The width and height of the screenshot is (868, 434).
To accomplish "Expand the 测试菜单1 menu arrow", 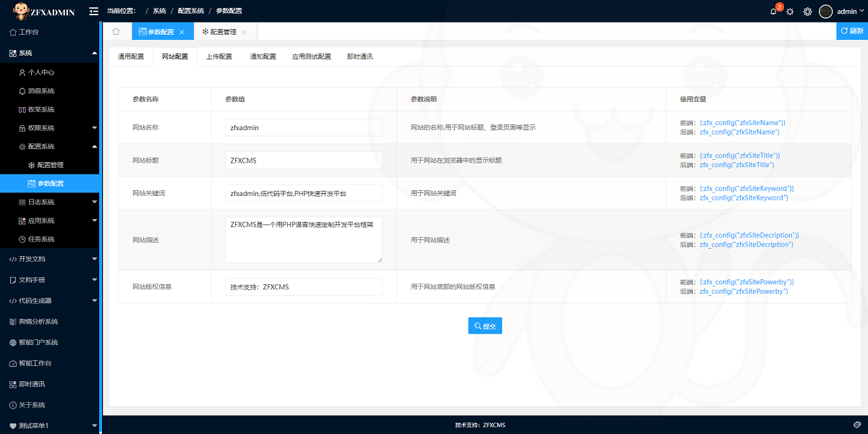I will click(94, 425).
